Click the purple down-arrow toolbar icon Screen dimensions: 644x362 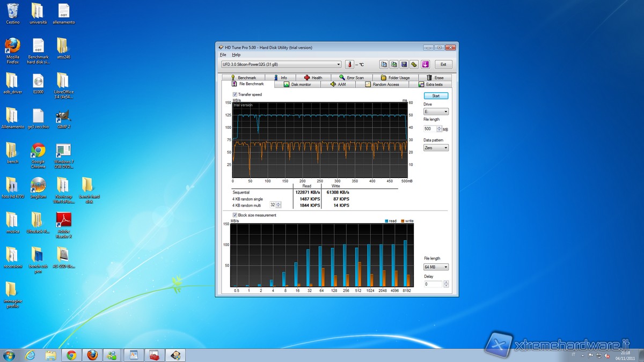(425, 64)
